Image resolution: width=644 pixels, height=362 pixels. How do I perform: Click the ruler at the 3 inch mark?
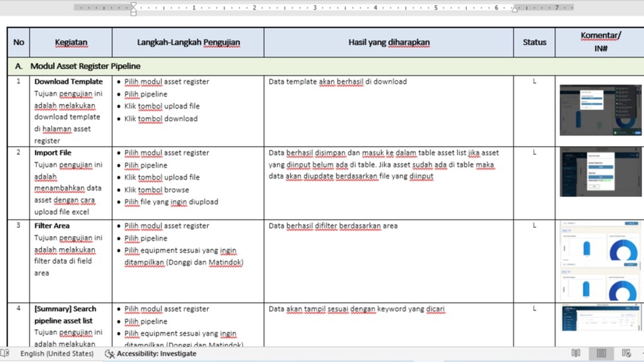click(x=315, y=7)
